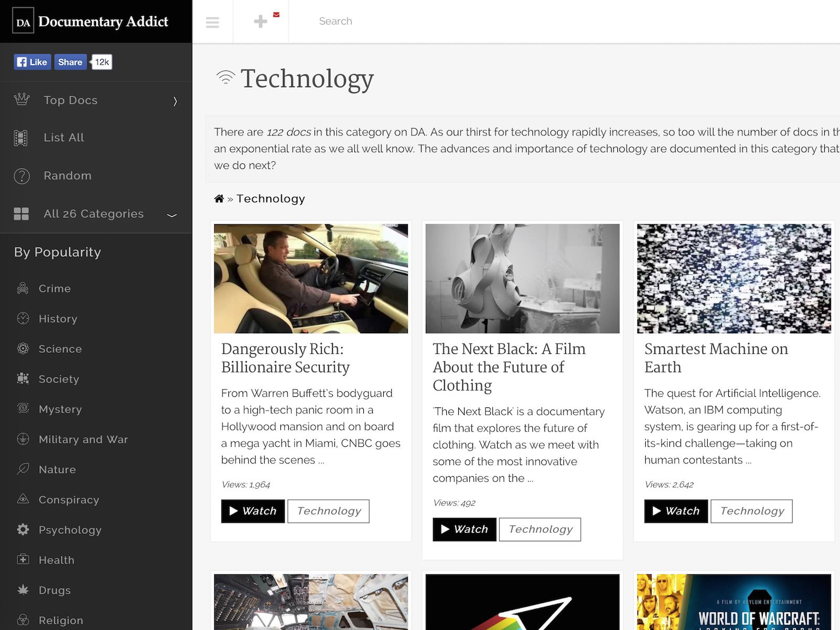Click the Dangerously Rich: Billionaire Security title
Image resolution: width=840 pixels, height=630 pixels.
pyautogui.click(x=285, y=358)
